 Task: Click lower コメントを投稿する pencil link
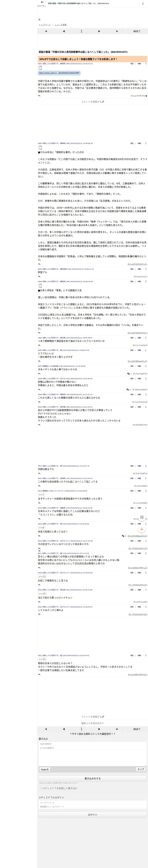click(x=92, y=717)
